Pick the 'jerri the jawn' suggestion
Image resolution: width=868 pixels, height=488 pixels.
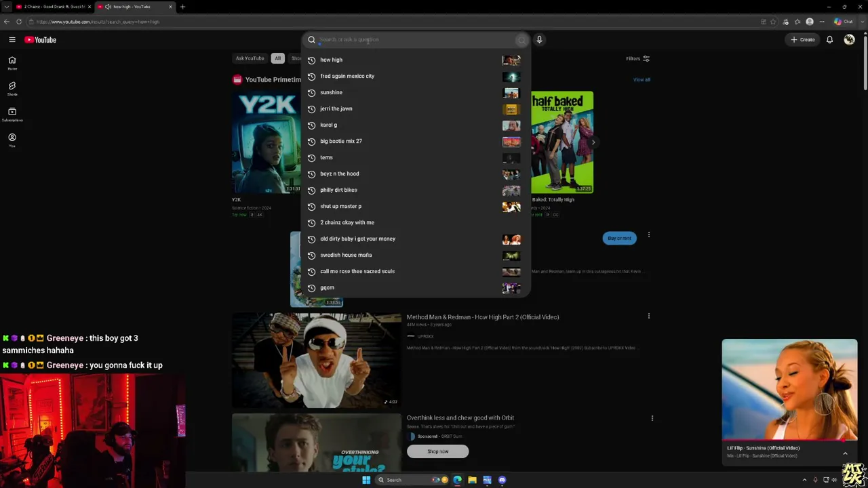tap(415, 108)
